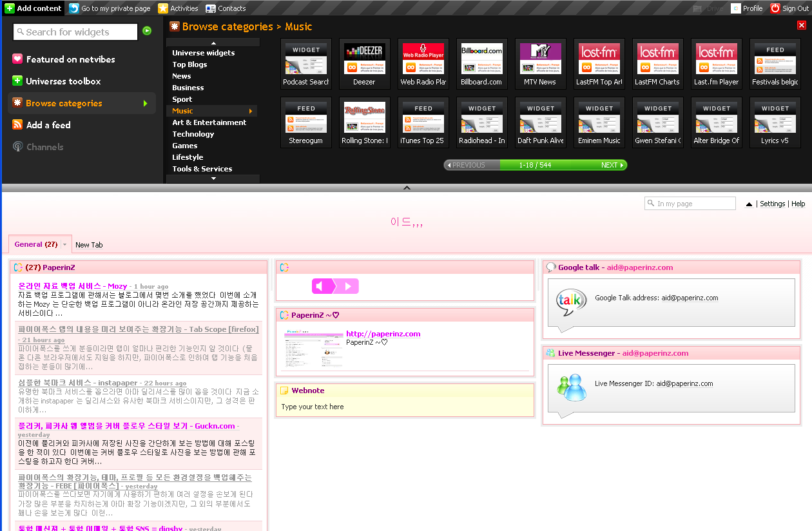Go to the NEXT page of widgets
The image size is (812, 531).
tap(612, 165)
